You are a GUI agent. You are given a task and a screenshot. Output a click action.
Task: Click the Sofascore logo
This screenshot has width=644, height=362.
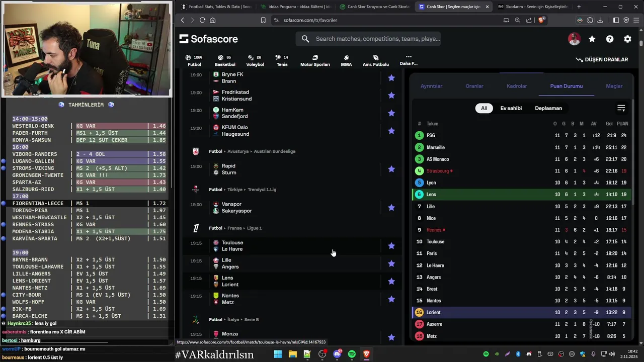click(208, 39)
